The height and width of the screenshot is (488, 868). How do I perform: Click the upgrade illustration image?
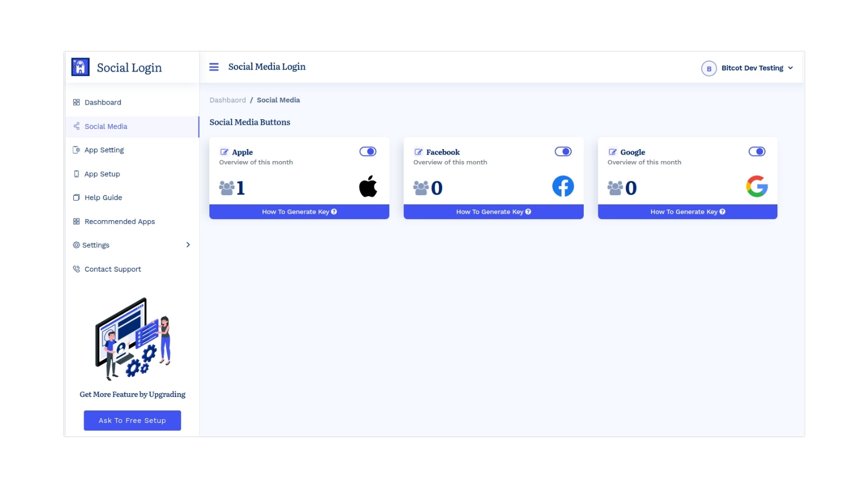coord(133,339)
